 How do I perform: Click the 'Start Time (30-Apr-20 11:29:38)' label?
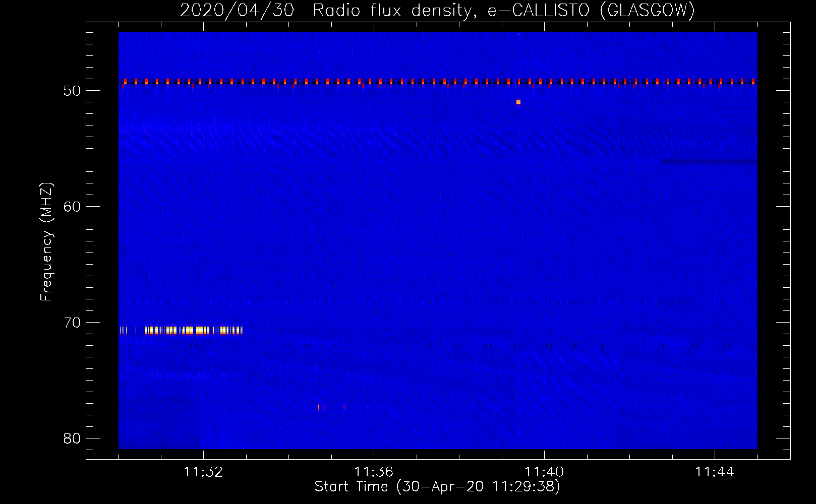point(437,487)
